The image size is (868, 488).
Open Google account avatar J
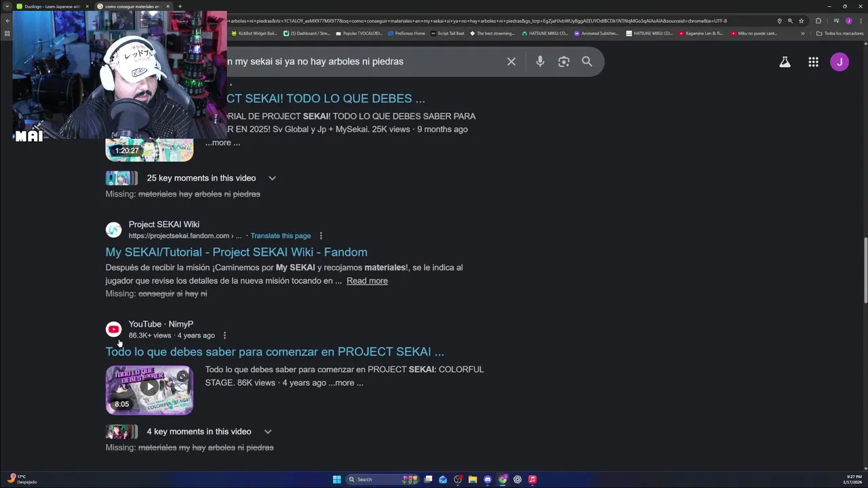point(840,62)
